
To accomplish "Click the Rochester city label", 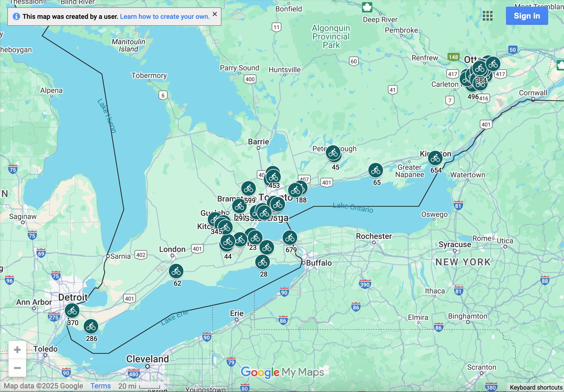I will pyautogui.click(x=374, y=236).
